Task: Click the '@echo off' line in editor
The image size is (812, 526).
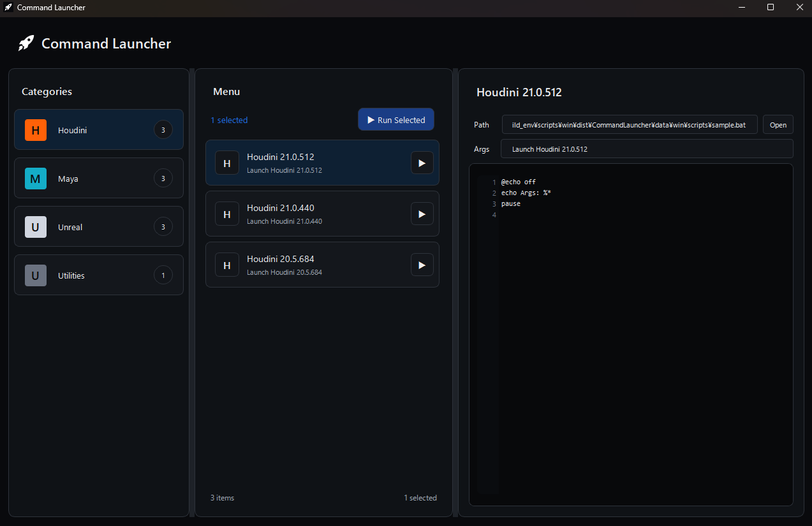Action: pos(519,182)
